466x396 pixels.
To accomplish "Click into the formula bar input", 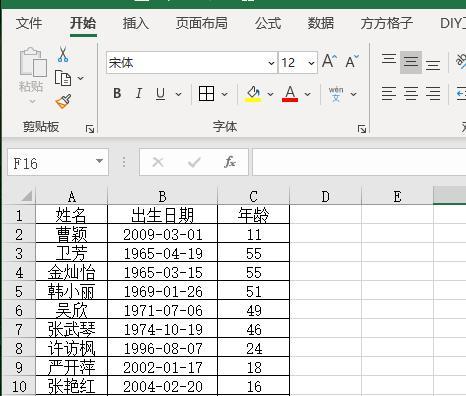I will [359, 162].
